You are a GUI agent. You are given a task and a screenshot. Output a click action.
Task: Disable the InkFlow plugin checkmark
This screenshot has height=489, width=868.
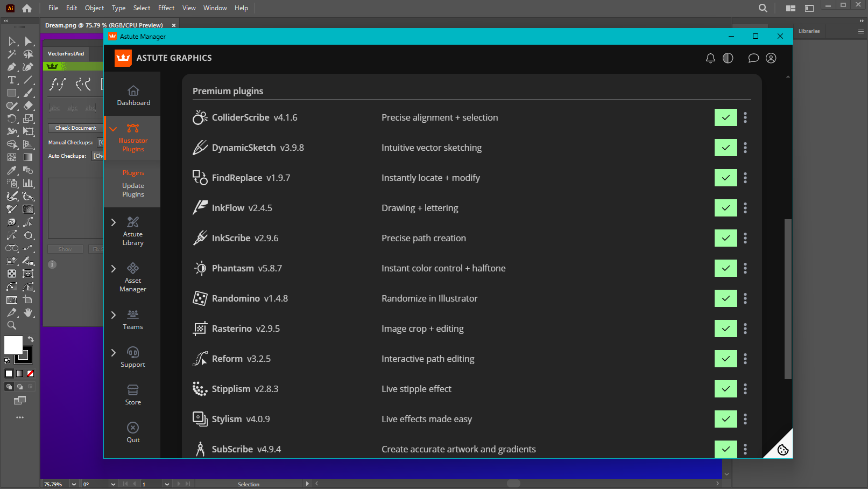click(x=725, y=208)
